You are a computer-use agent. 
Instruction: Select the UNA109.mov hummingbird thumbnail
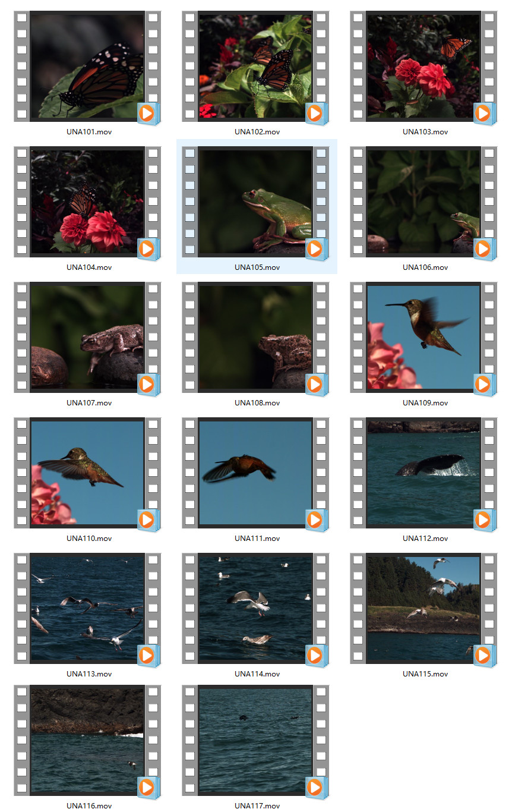click(x=423, y=337)
